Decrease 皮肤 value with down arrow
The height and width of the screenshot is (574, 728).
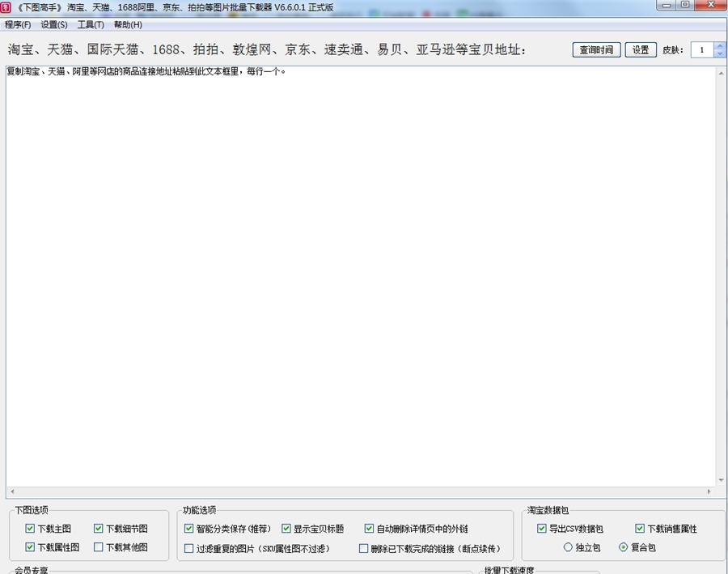720,53
